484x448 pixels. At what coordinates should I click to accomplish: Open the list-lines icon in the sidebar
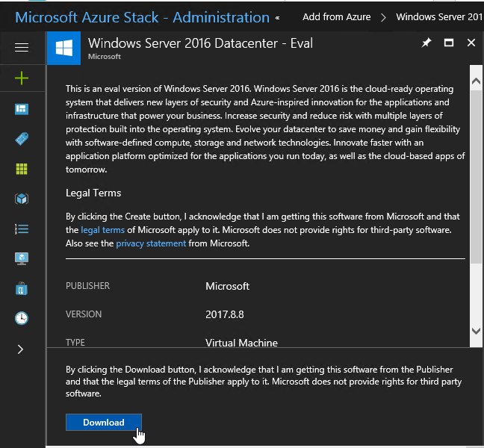pos(22,229)
